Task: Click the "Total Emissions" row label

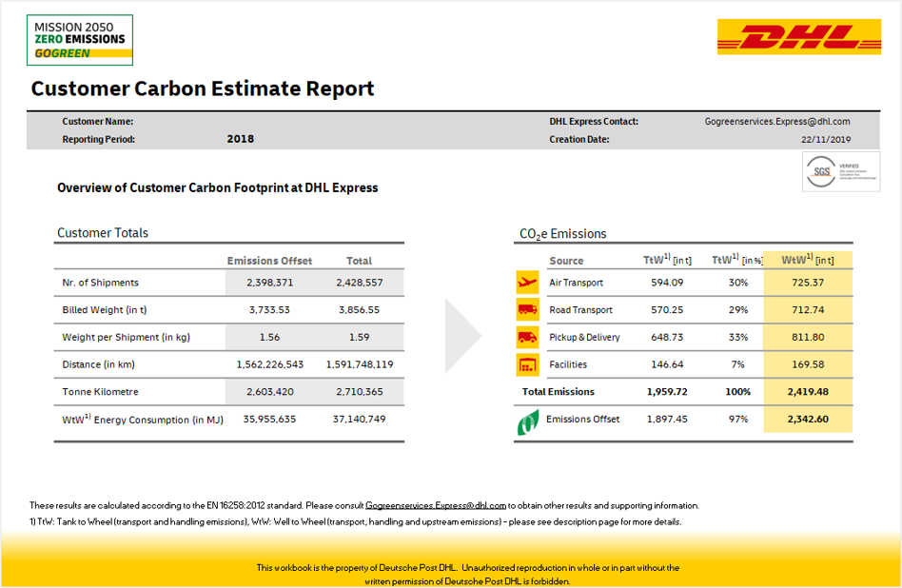Action: click(558, 392)
